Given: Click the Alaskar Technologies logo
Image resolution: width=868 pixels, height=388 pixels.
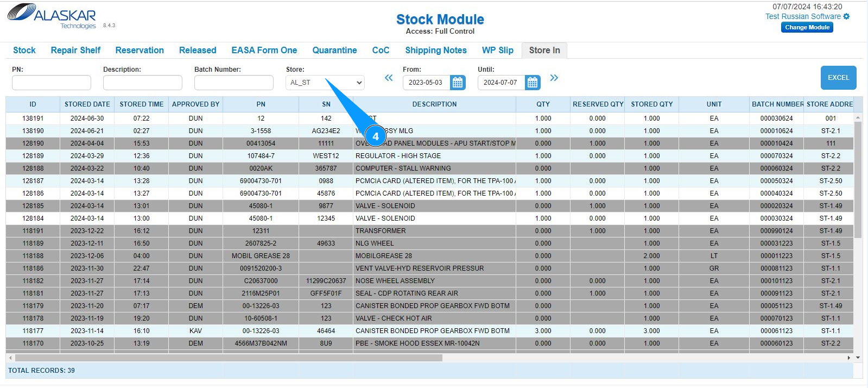Looking at the screenshot, I should (52, 16).
